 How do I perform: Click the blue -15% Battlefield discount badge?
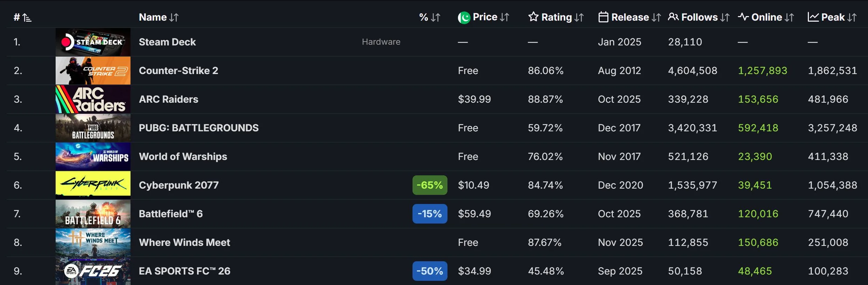click(x=430, y=214)
